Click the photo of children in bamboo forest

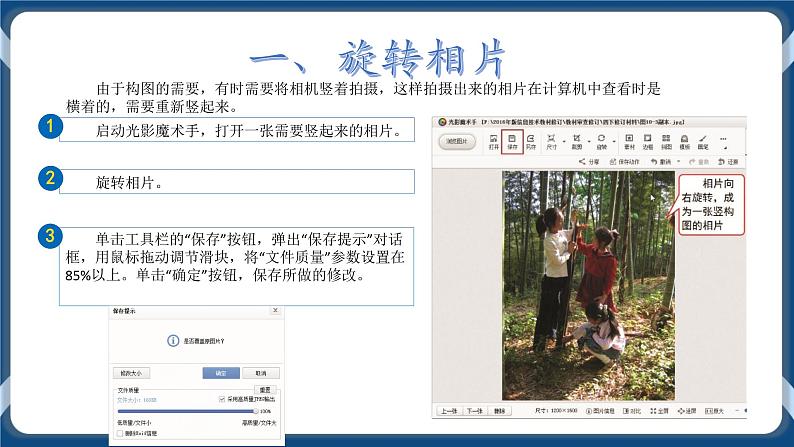(588, 286)
